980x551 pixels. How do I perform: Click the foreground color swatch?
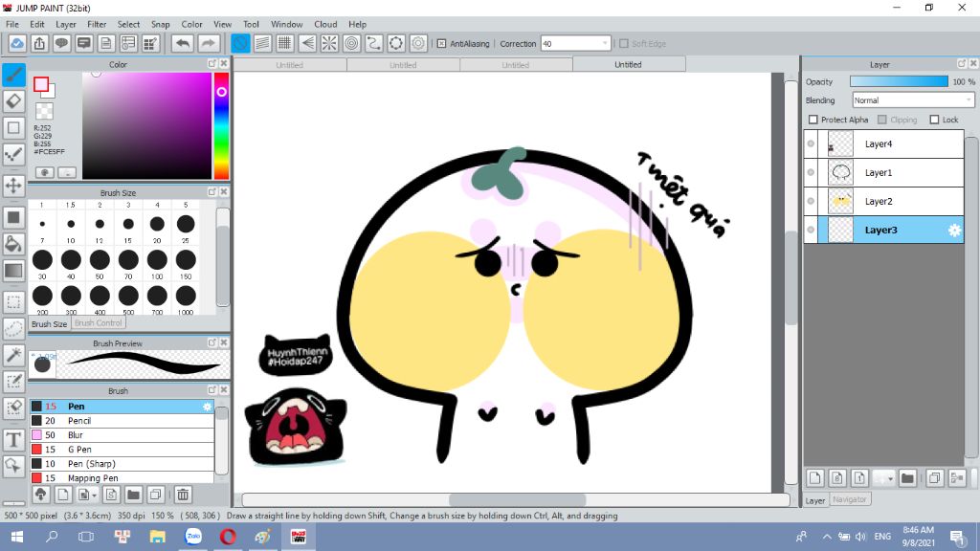tap(41, 84)
